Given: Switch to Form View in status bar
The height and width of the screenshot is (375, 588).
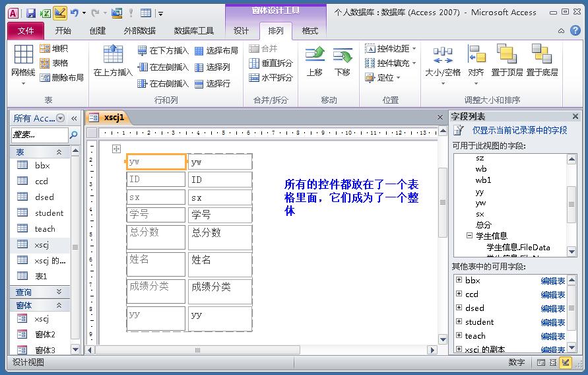Looking at the screenshot, I should 540,362.
